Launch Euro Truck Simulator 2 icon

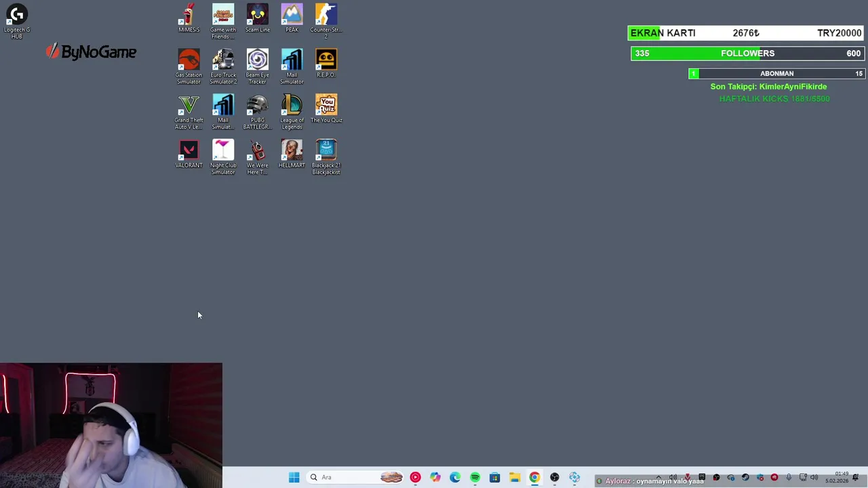coord(223,66)
